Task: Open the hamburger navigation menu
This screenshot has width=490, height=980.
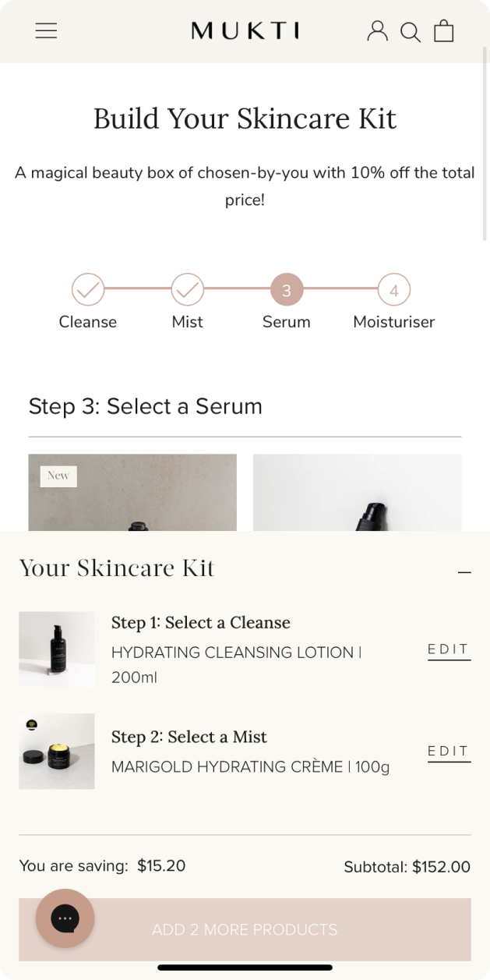Action: point(46,31)
